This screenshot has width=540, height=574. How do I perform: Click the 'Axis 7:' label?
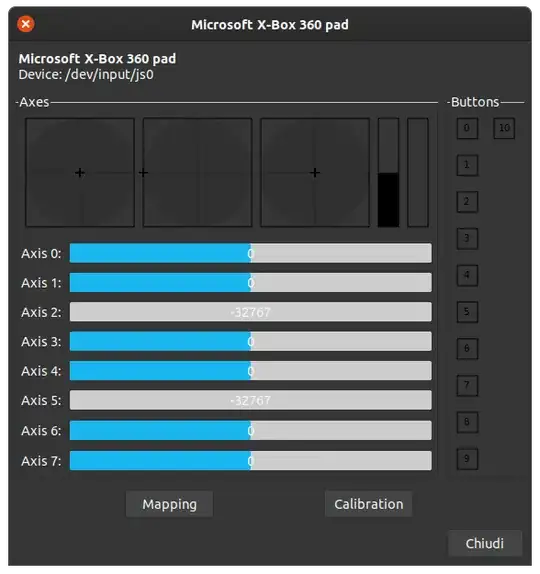[41, 461]
